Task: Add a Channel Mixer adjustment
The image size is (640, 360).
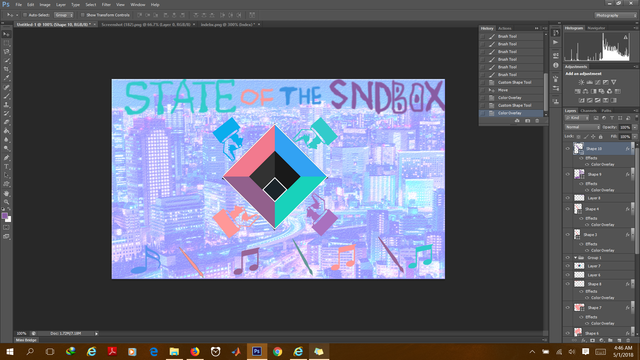Action: [x=609, y=91]
